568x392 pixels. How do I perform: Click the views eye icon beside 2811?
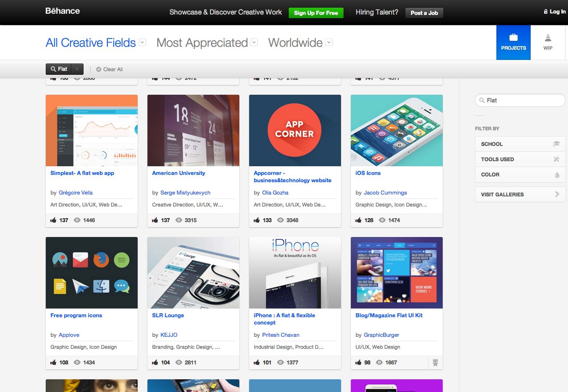point(179,362)
